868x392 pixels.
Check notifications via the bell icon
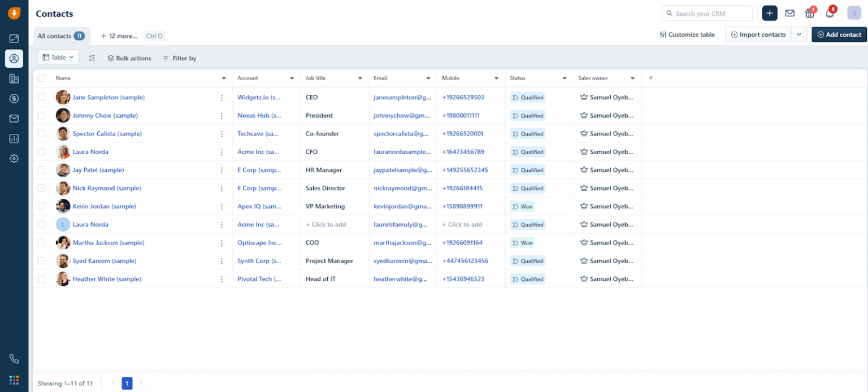point(830,13)
